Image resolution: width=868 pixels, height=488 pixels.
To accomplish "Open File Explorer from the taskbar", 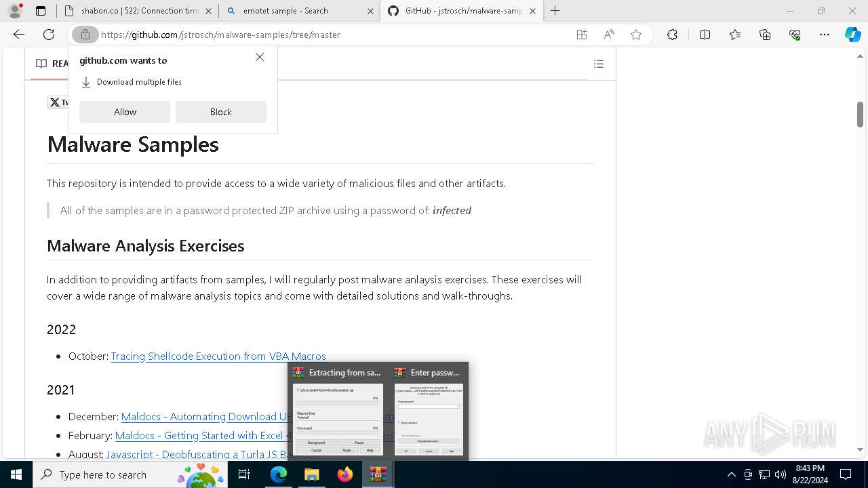I will (x=312, y=474).
